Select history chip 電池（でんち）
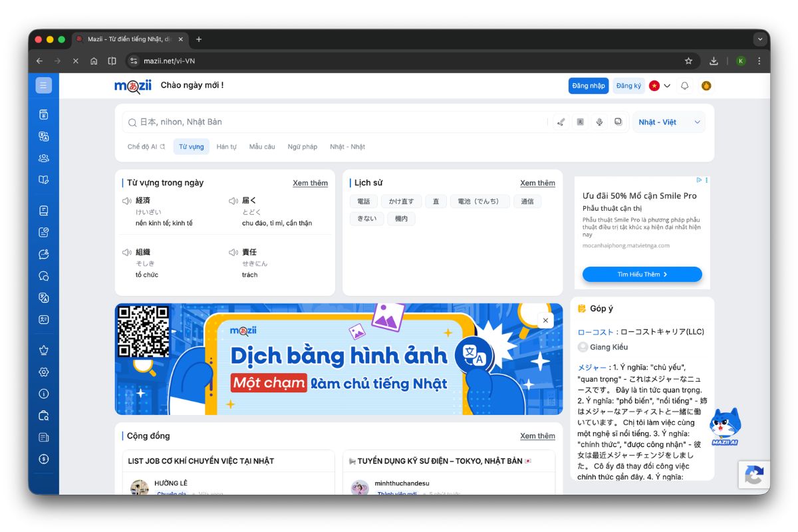Viewport: 798px width, 532px height. 479,201
